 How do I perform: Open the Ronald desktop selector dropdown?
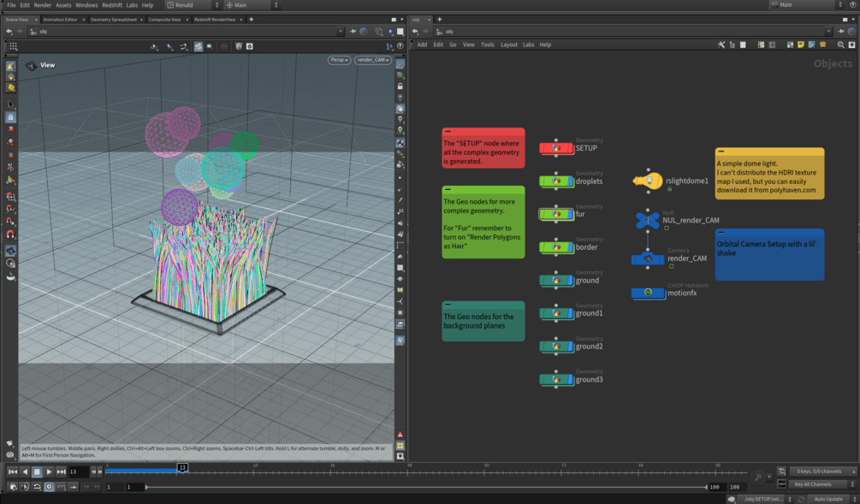tap(193, 5)
